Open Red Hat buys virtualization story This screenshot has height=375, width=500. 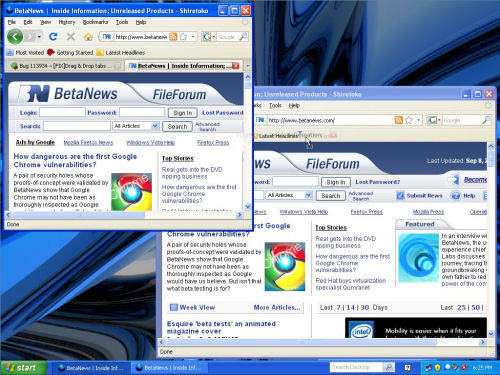[350, 284]
